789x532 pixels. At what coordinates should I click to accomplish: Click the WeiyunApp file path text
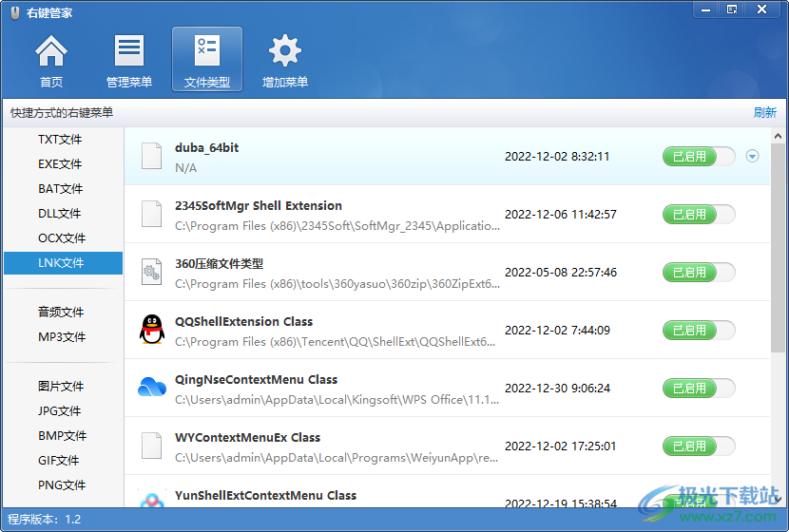[337, 458]
